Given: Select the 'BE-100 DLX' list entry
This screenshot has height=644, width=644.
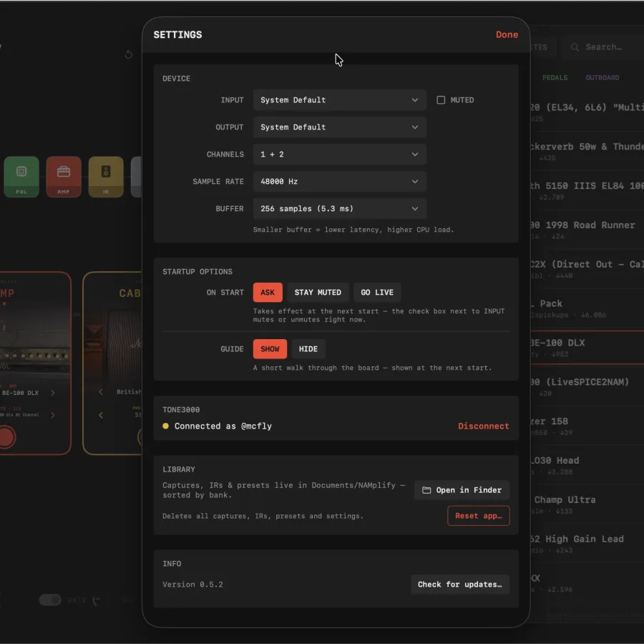Looking at the screenshot, I should pos(587,348).
